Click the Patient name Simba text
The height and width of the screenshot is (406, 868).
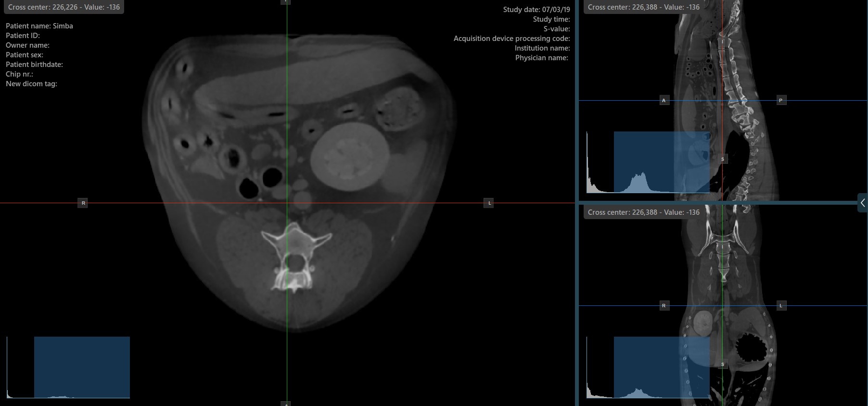point(39,26)
